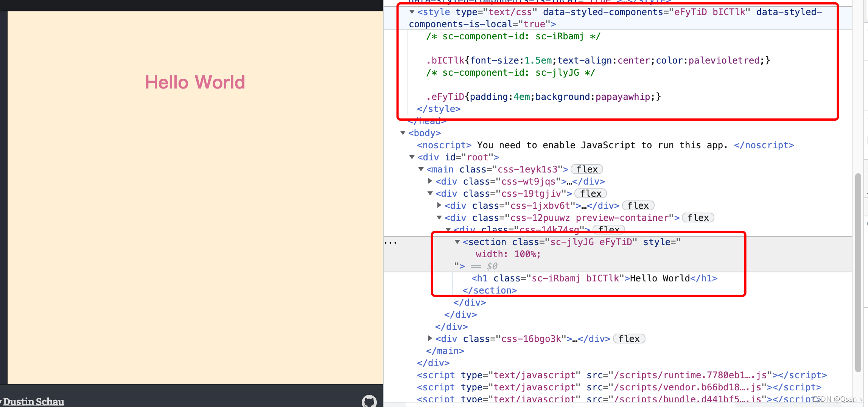
Task: Click the .bICTlk CSS rule text
Action: click(598, 61)
